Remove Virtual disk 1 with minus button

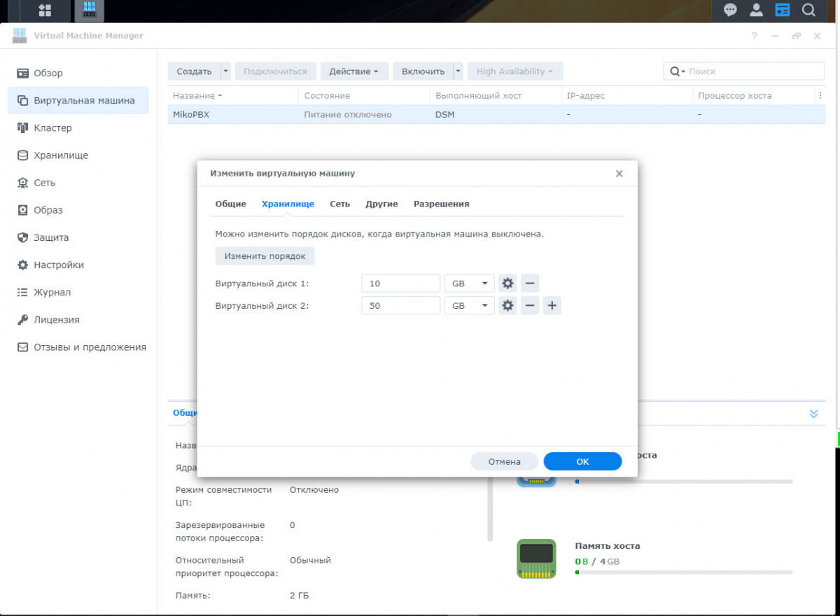tap(530, 283)
